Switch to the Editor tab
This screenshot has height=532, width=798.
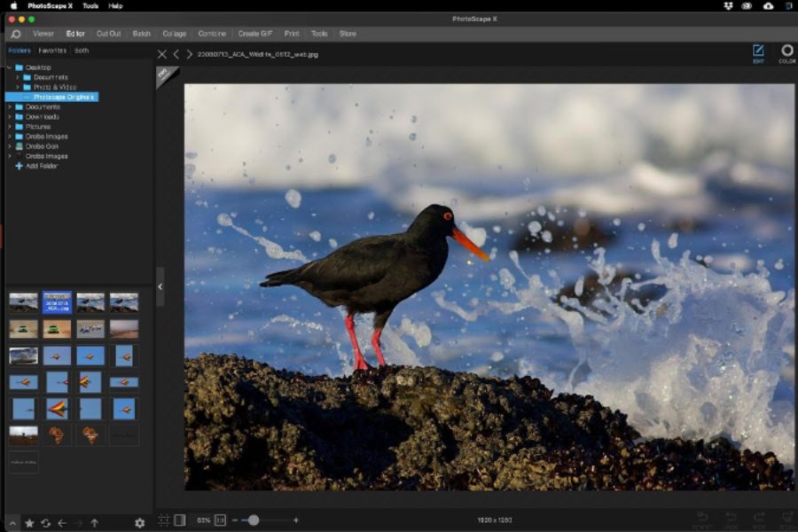pos(75,34)
